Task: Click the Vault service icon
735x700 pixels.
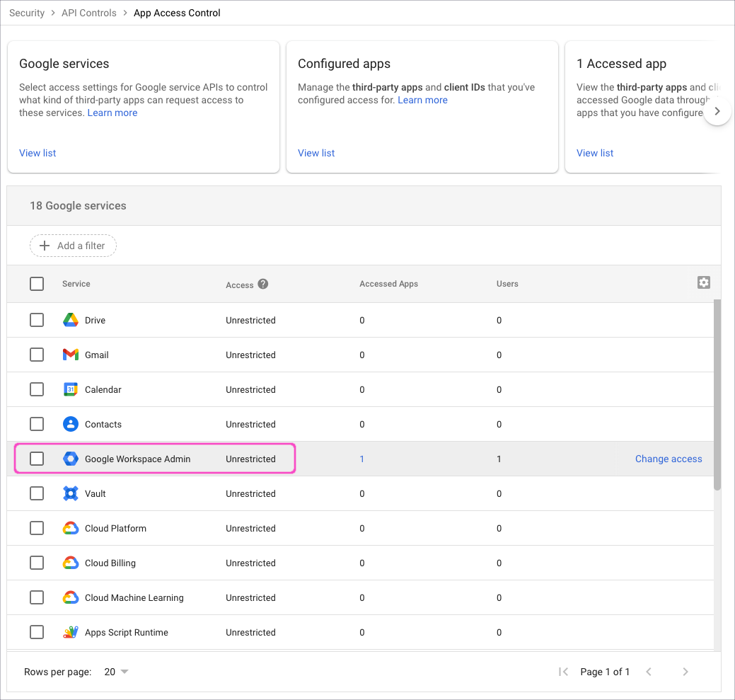Action: pyautogui.click(x=70, y=493)
